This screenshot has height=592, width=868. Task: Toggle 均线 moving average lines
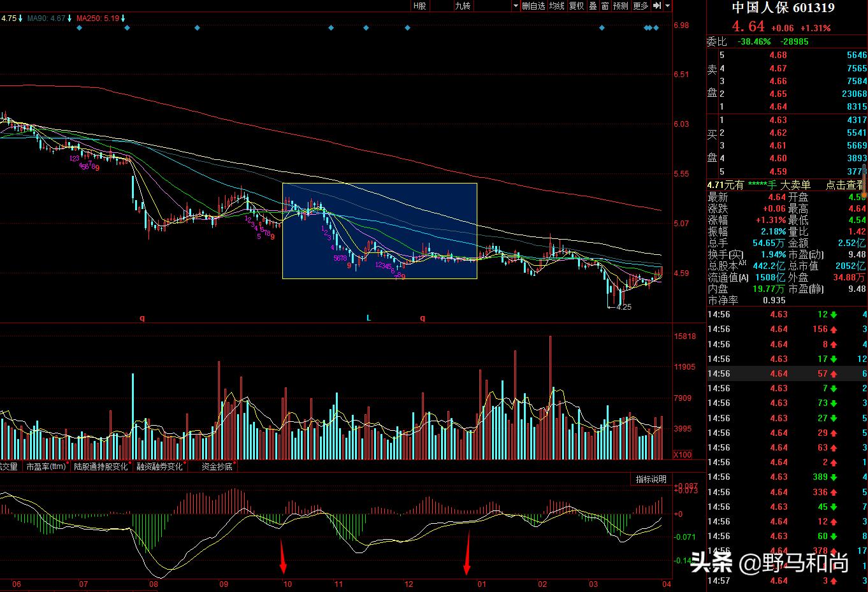click(x=556, y=6)
